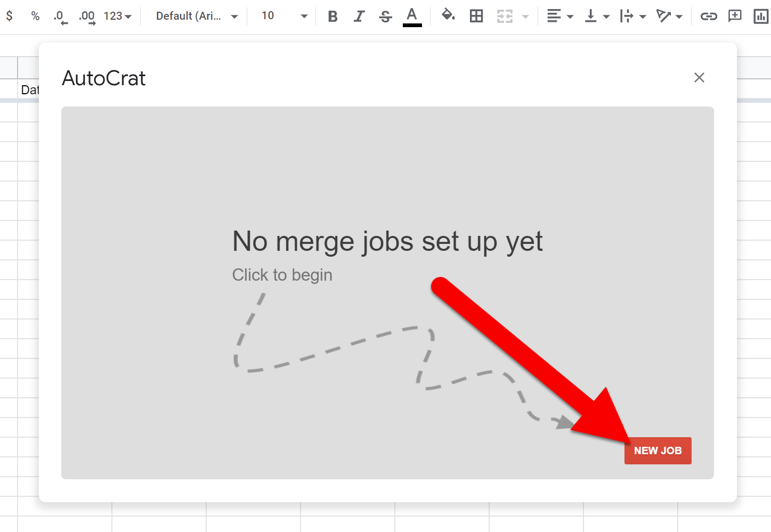Image resolution: width=771 pixels, height=532 pixels.
Task: Open the 123 number formats dropdown
Action: coord(117,16)
